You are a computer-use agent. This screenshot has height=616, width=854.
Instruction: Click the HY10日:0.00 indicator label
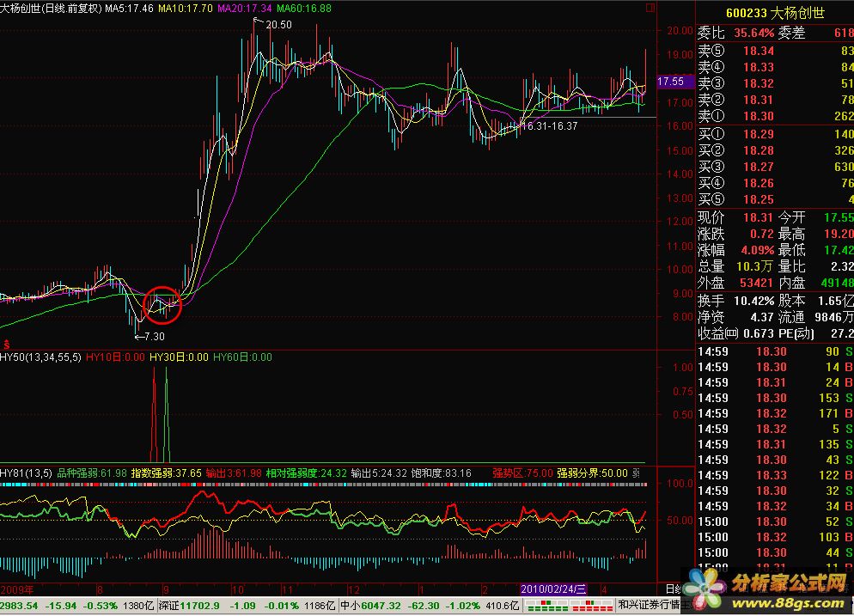click(115, 357)
